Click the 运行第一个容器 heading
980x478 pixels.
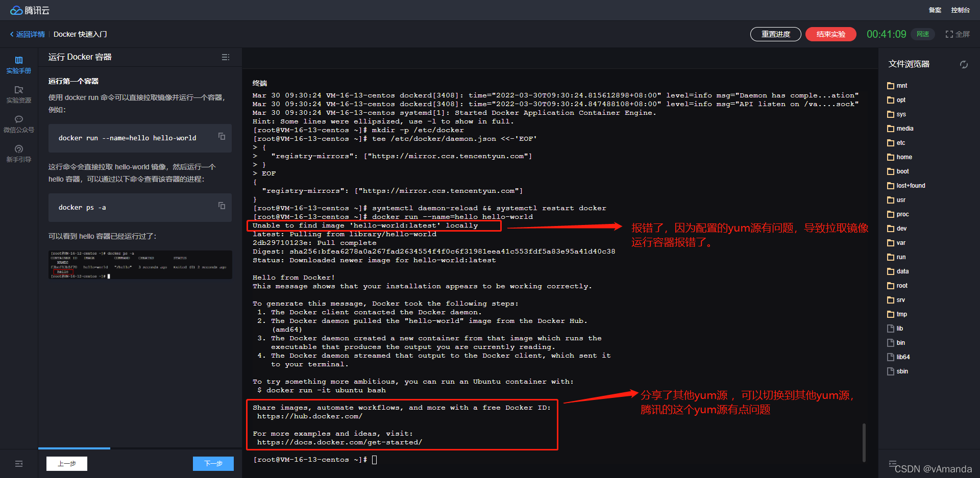click(73, 81)
